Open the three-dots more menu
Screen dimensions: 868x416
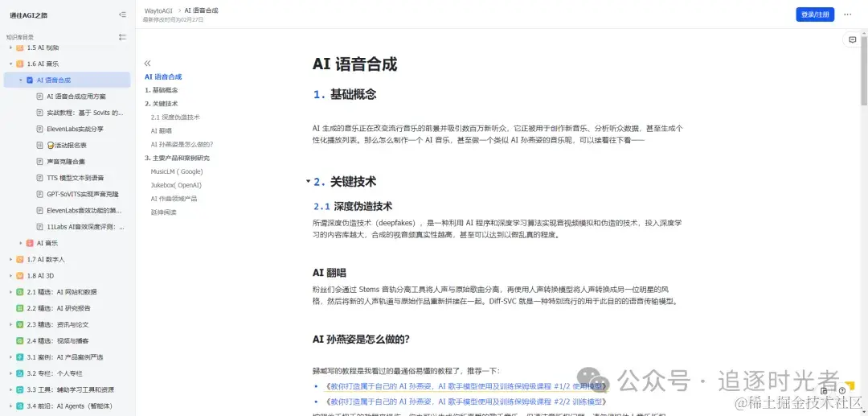pos(848,15)
